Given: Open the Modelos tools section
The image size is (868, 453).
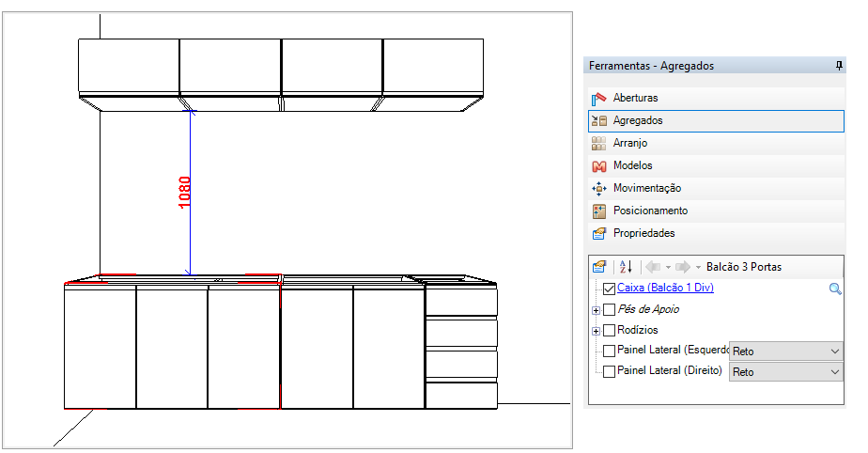Looking at the screenshot, I should tap(716, 166).
